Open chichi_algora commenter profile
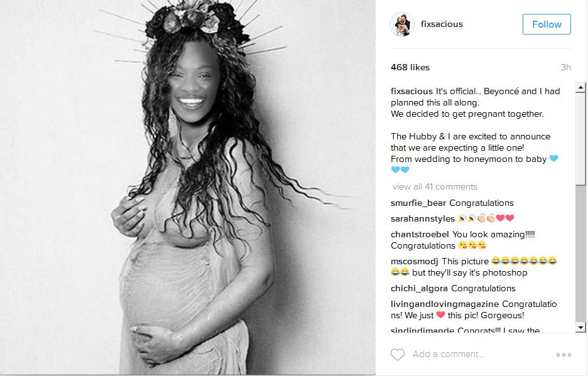 (419, 288)
